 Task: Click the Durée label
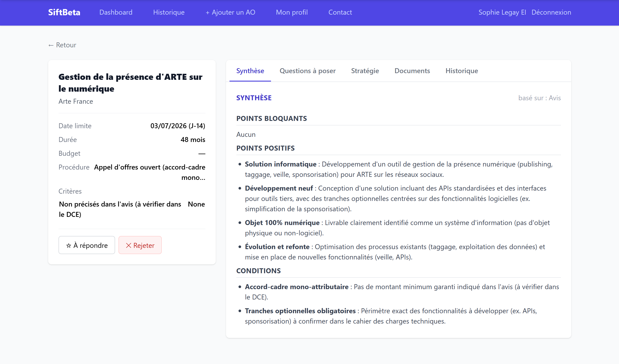(x=68, y=139)
